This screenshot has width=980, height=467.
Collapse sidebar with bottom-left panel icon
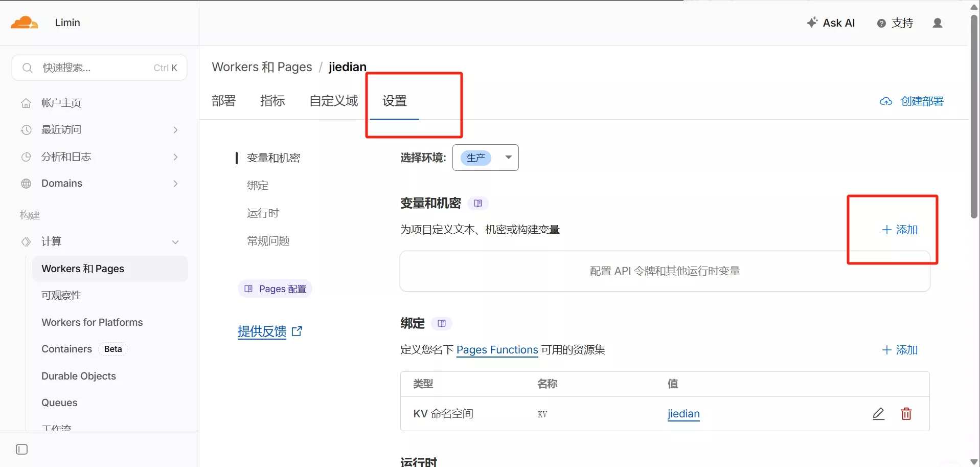22,449
